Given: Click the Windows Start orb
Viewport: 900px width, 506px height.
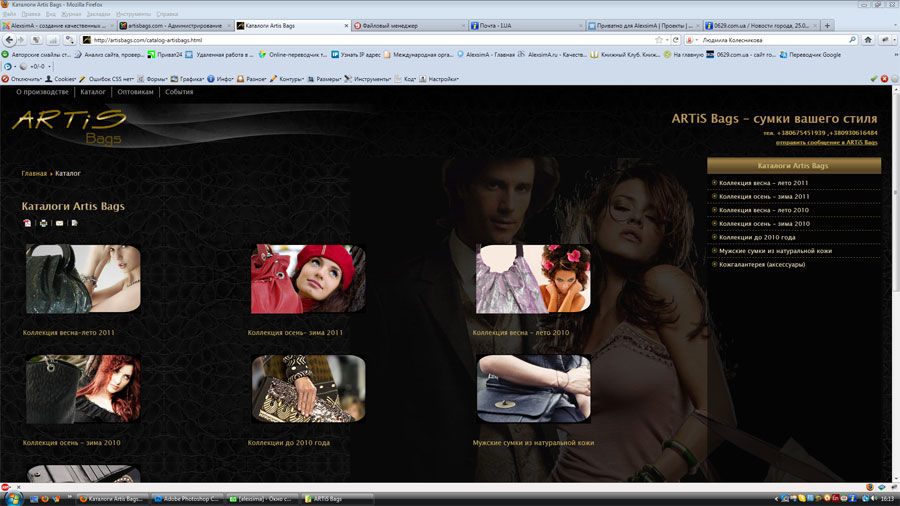Looking at the screenshot, I should 13,499.
